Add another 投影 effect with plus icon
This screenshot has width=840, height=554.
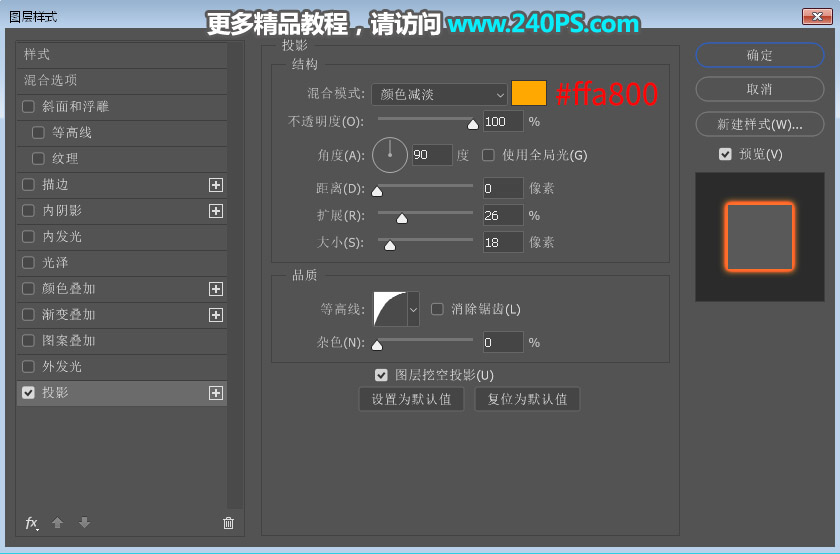click(215, 393)
